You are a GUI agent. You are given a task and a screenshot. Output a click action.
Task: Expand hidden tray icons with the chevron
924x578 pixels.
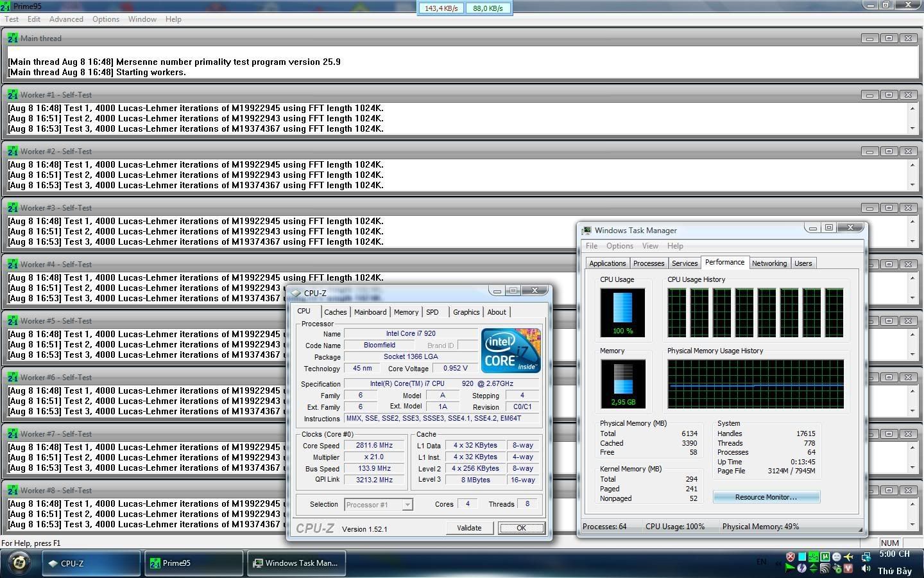[778, 563]
